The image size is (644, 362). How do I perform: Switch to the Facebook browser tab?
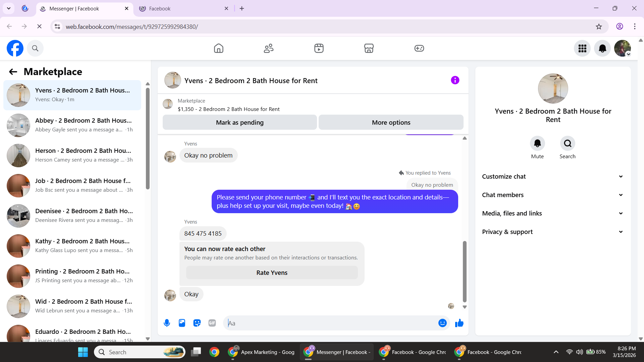tap(184, 9)
